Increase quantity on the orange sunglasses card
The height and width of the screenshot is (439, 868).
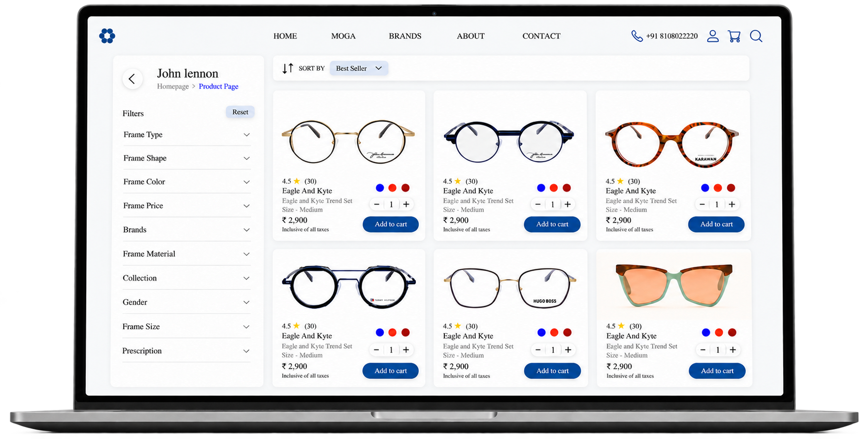[x=733, y=350]
